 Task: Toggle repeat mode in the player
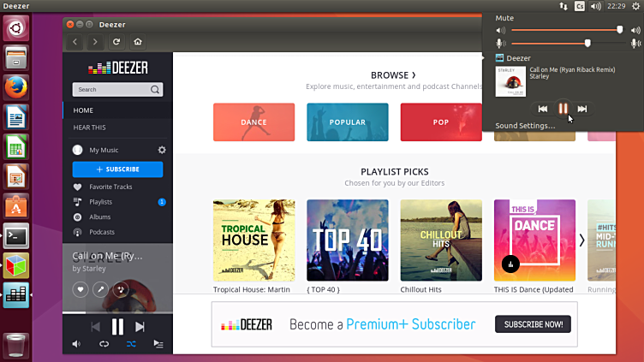pyautogui.click(x=104, y=344)
